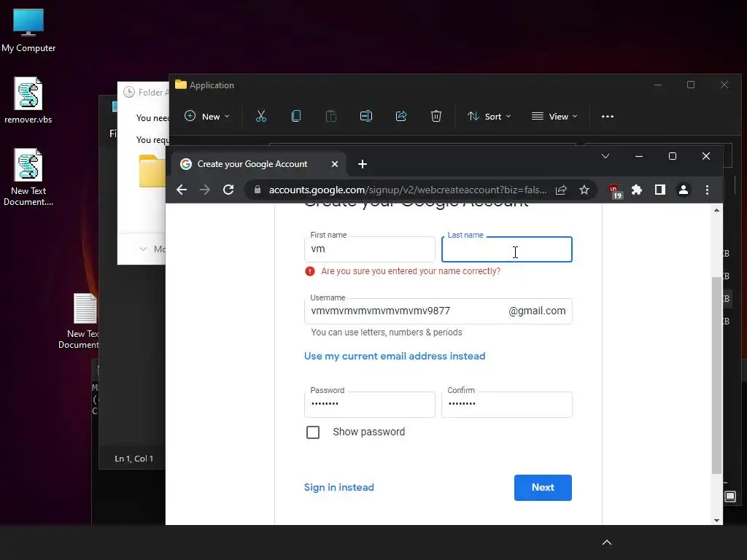Click the Cut scissors icon in Explorer toolbar

pyautogui.click(x=261, y=116)
